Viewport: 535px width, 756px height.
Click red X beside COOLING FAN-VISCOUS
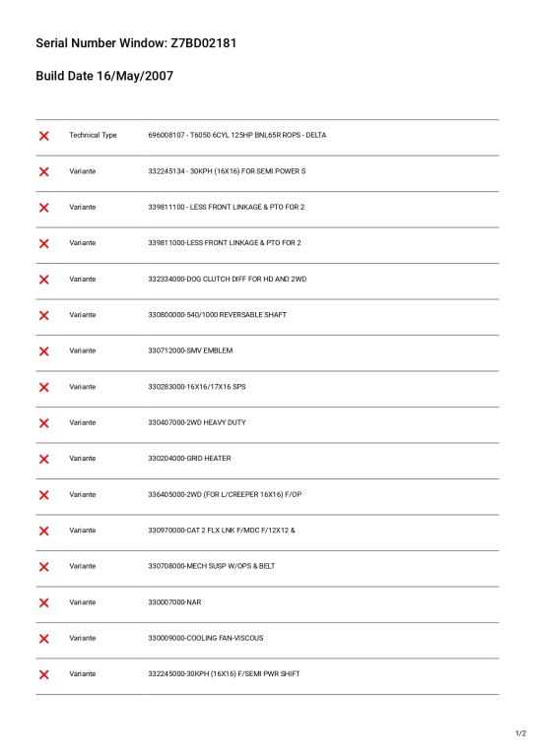(x=44, y=639)
